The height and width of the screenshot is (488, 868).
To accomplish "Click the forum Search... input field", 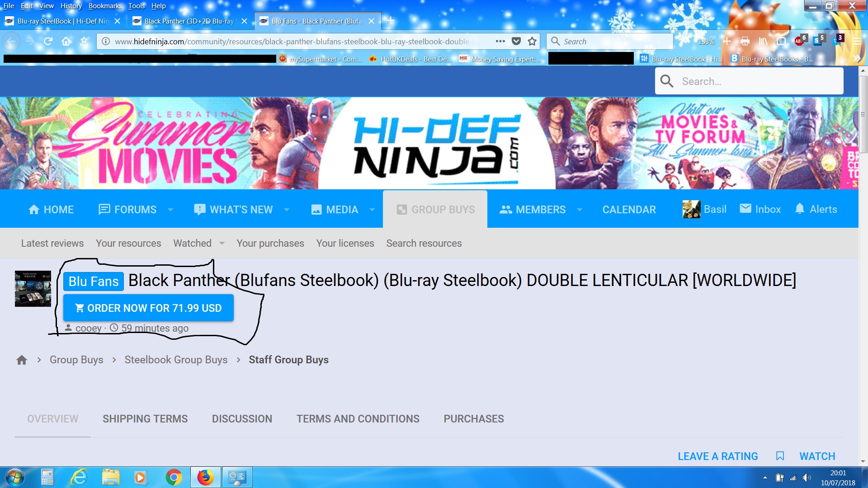I will click(749, 81).
